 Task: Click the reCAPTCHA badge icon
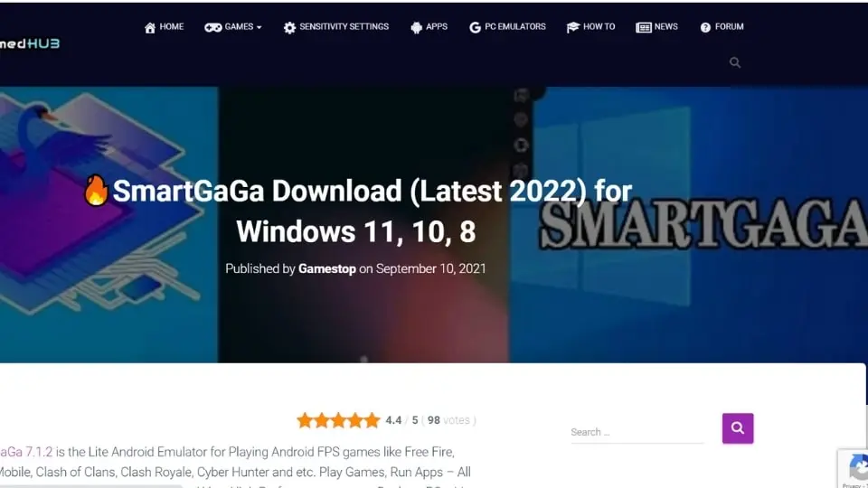pyautogui.click(x=855, y=468)
